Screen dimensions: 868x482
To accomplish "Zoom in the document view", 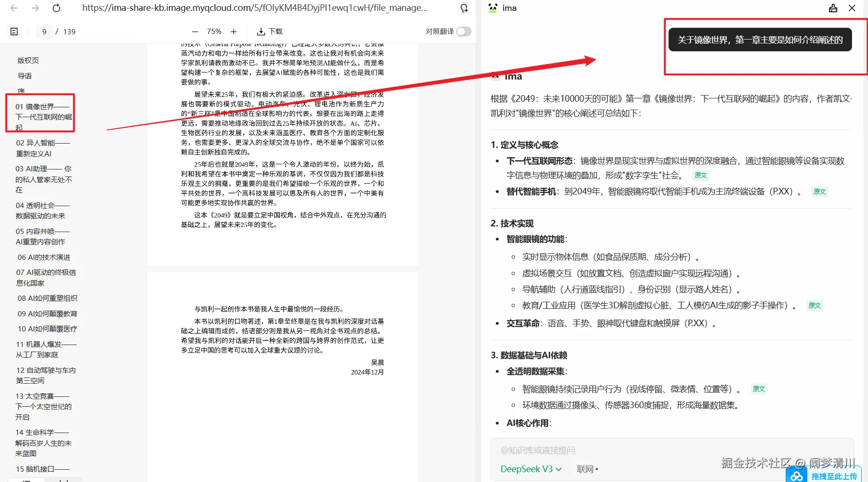I will click(x=234, y=32).
